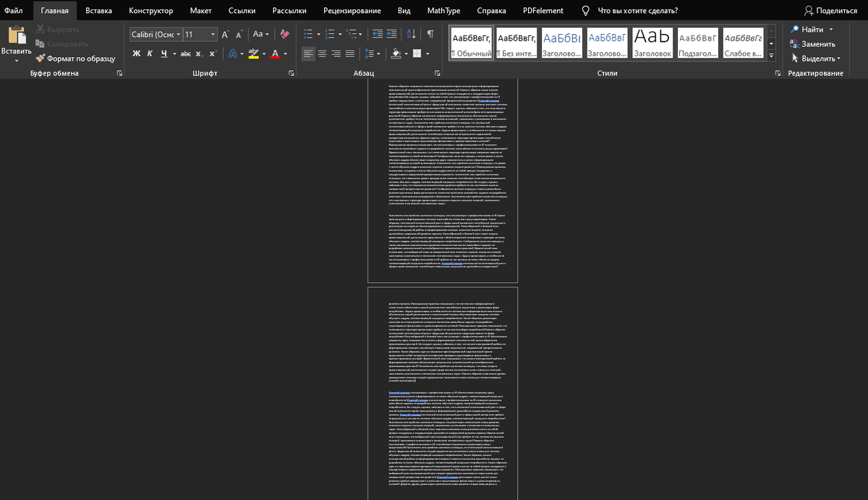This screenshot has height=500, width=868.
Task: Decrease font size with the smaller A icon
Action: [239, 35]
